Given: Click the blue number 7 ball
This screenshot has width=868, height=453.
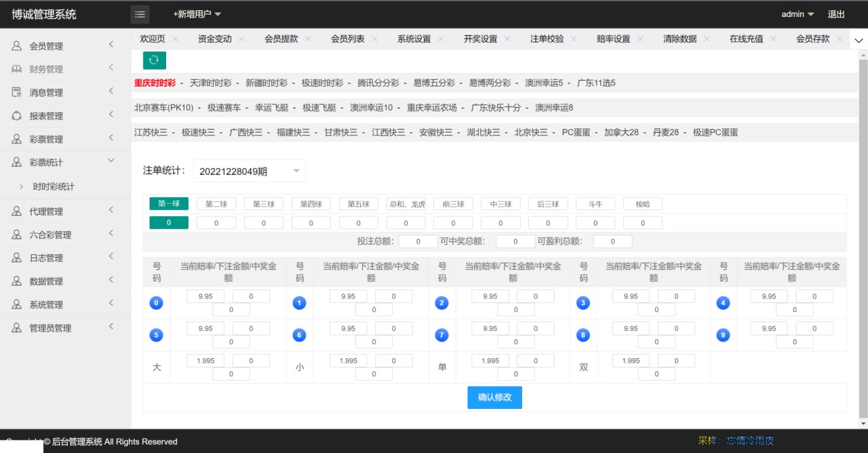Looking at the screenshot, I should coord(441,335).
